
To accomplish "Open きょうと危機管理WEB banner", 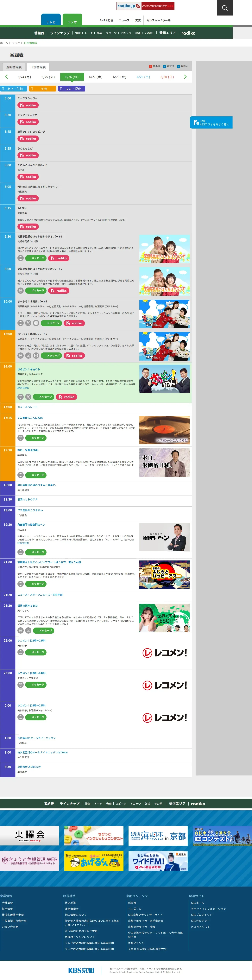I will pos(29,861).
